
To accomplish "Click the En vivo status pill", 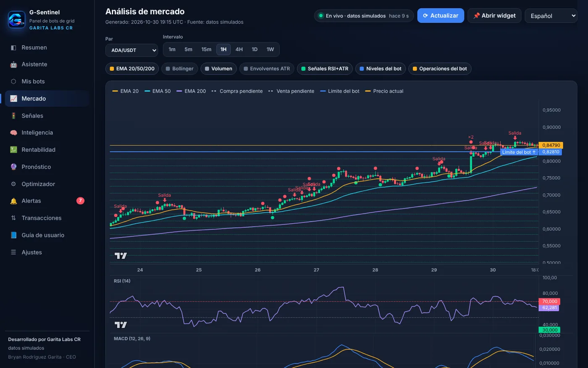I will click(x=364, y=16).
